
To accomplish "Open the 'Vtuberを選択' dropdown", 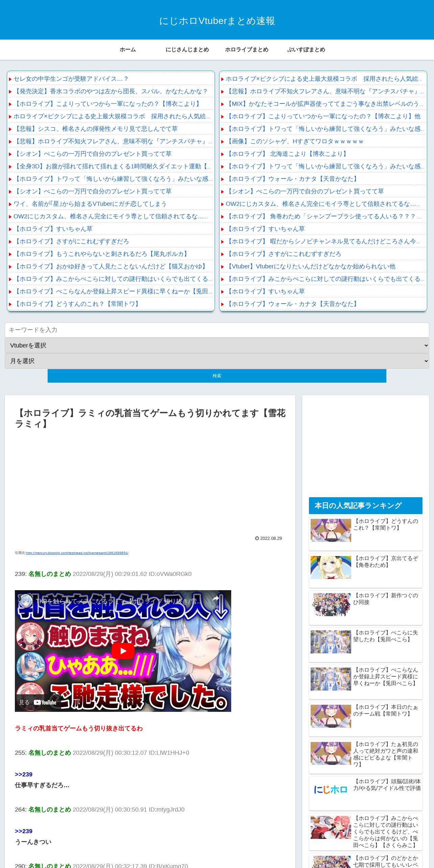I will tap(217, 345).
